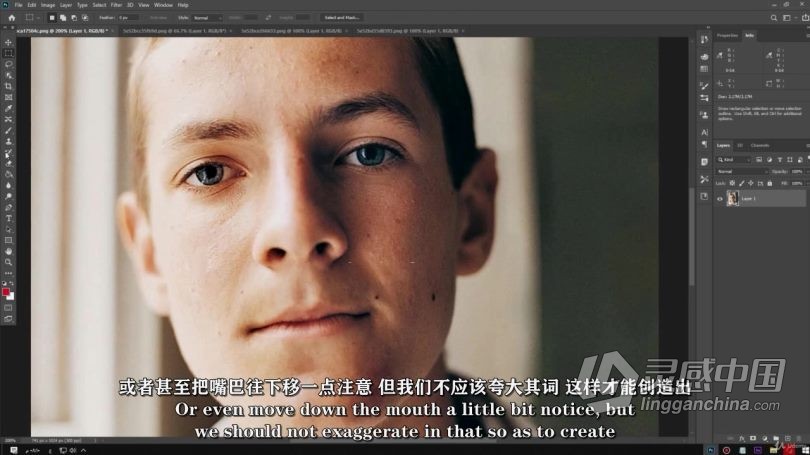Enable Subtract from selection mode
The width and height of the screenshot is (810, 455).
pos(74,18)
